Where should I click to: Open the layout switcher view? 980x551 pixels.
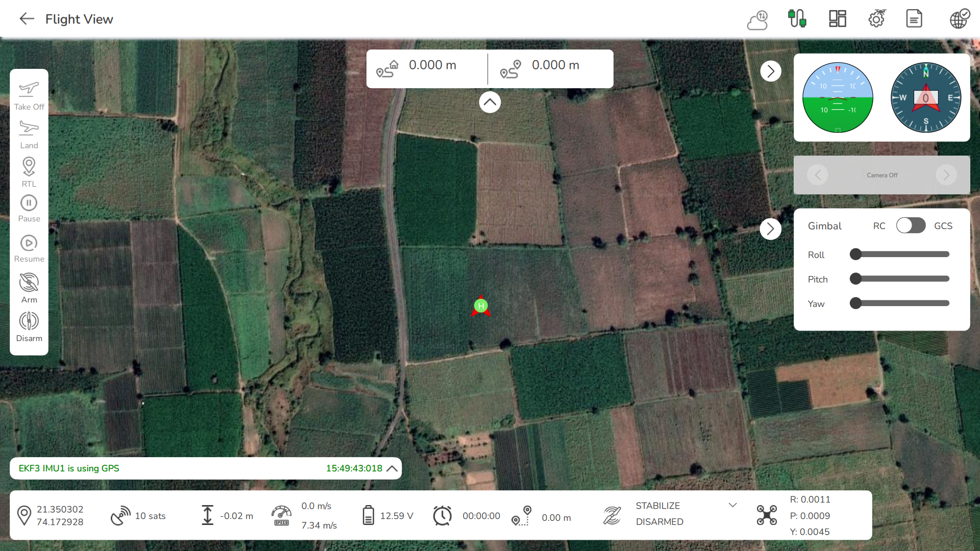click(x=837, y=18)
